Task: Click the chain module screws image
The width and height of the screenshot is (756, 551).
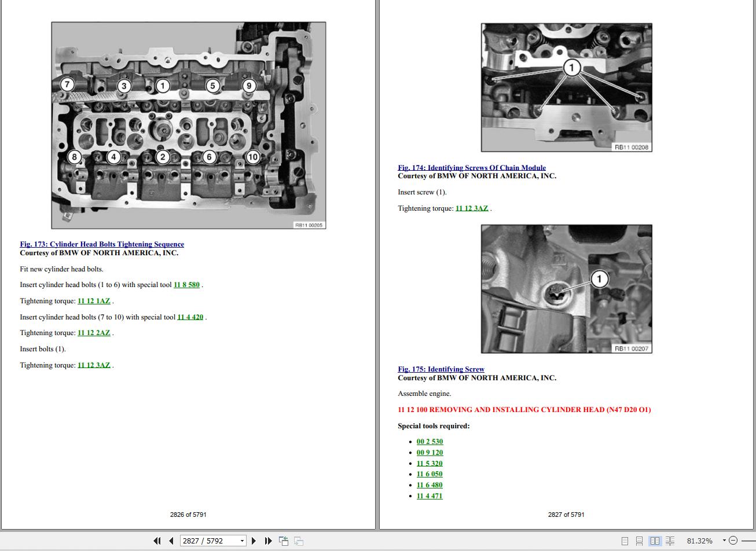Action: (x=567, y=88)
